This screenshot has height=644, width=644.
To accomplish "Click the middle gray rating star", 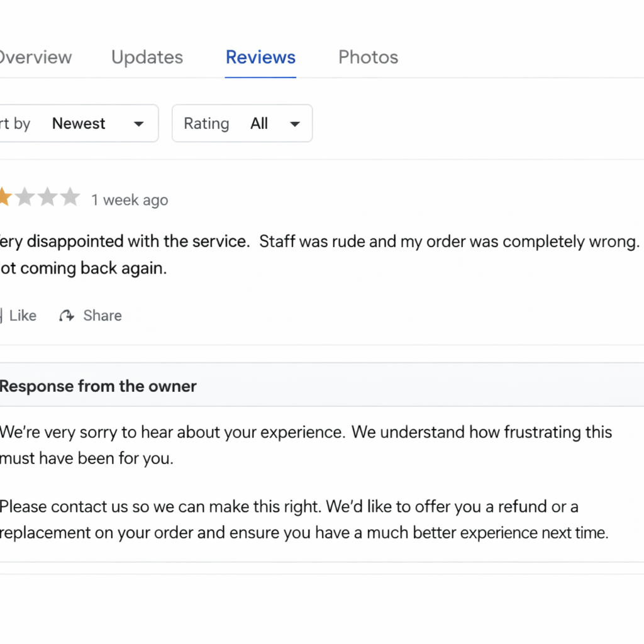I will [x=47, y=197].
